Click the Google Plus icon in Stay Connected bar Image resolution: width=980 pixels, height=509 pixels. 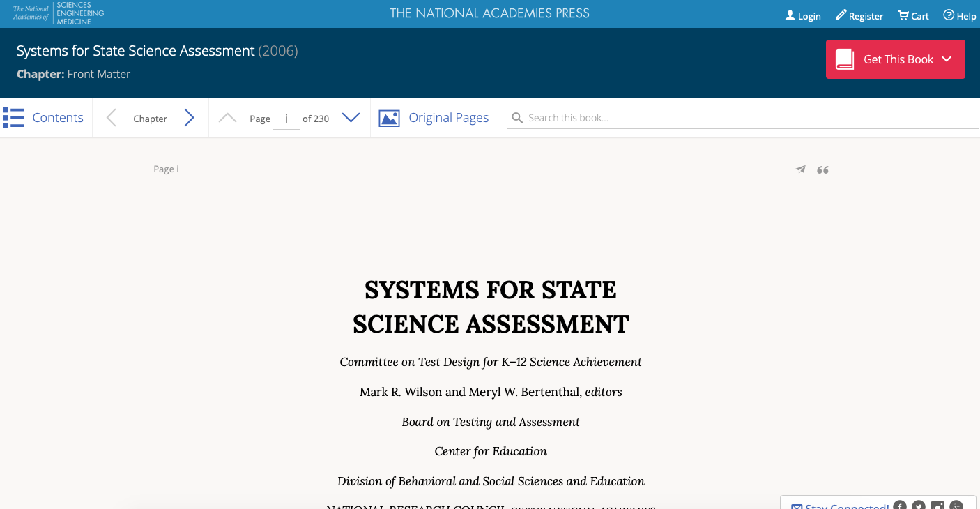[x=957, y=506]
